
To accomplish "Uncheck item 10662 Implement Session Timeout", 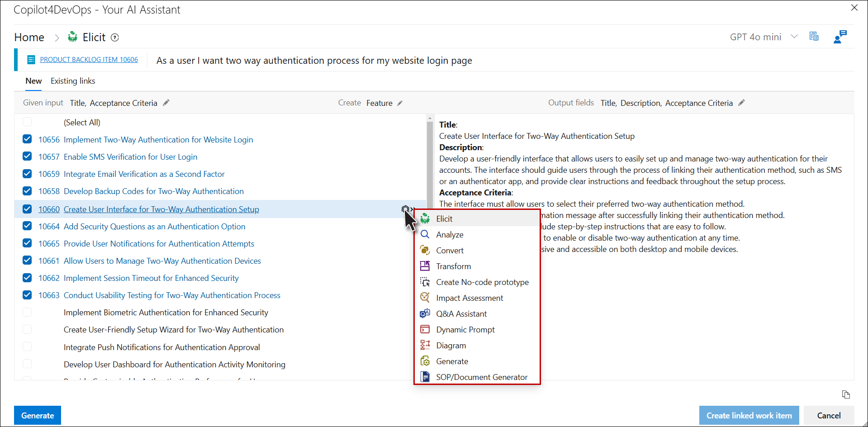I will click(27, 277).
